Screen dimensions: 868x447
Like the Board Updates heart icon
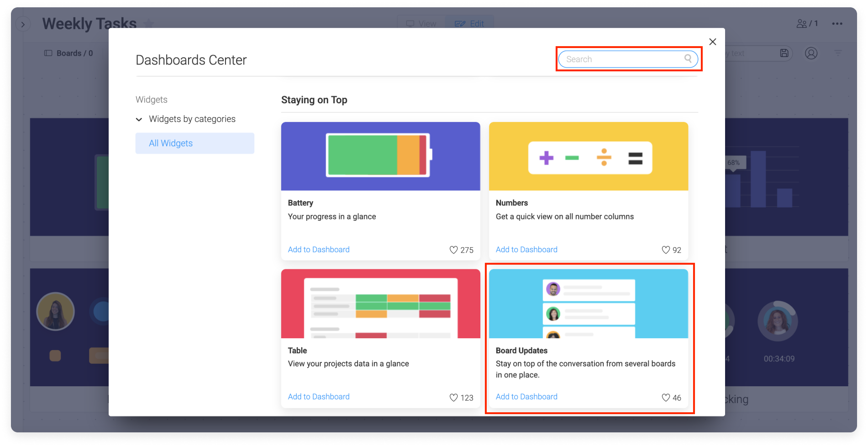pyautogui.click(x=666, y=398)
